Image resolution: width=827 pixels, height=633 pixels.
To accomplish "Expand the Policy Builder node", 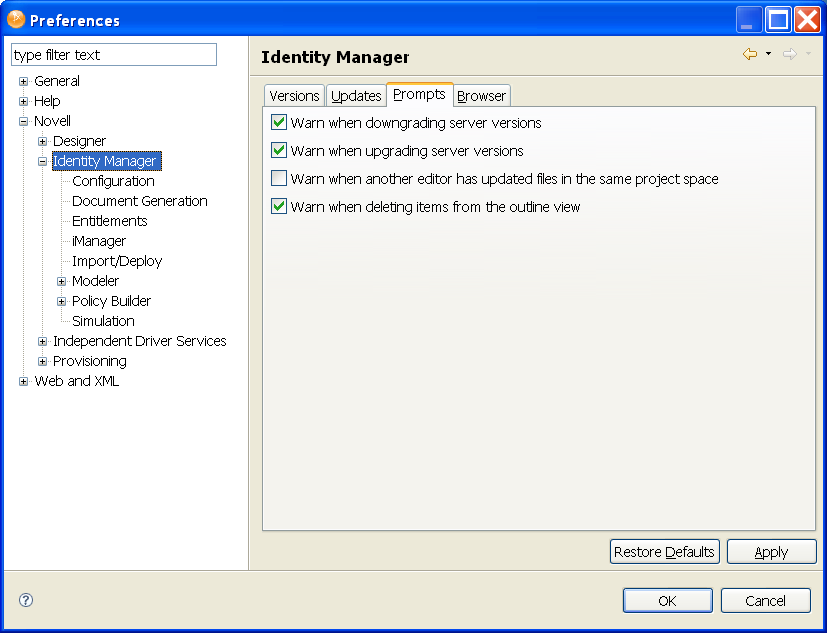I will (62, 301).
